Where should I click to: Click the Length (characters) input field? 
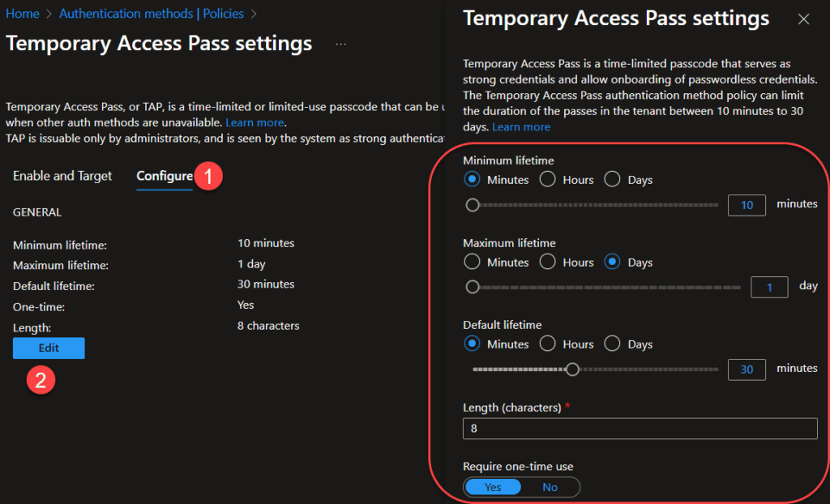pos(640,429)
